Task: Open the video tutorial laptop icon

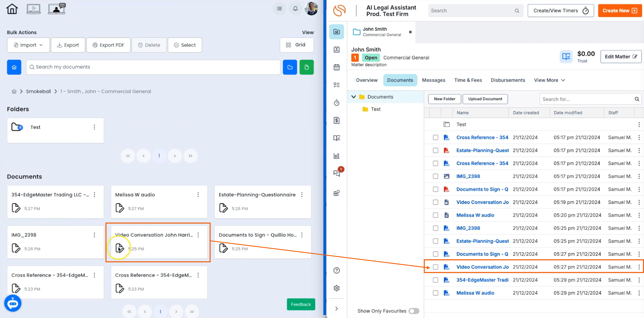Action: pos(33,9)
